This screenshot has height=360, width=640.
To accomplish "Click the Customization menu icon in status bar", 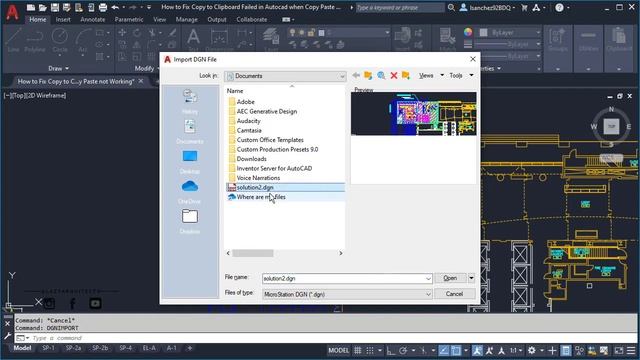I will pos(631,350).
